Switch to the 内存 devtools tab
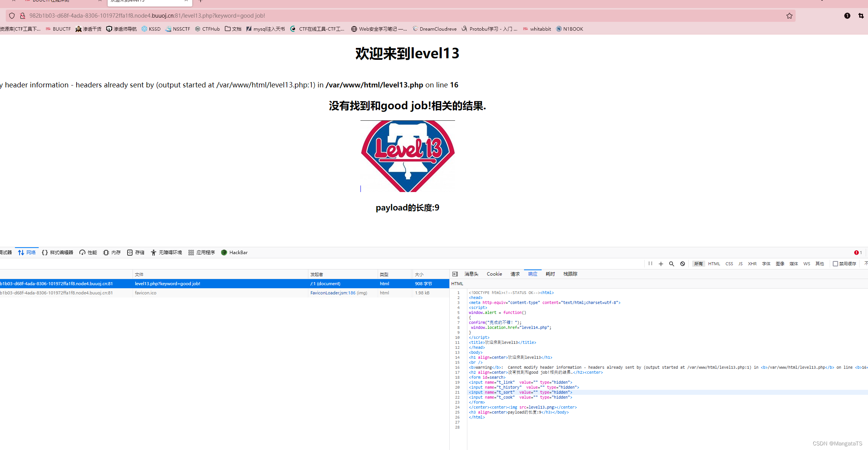This screenshot has width=868, height=450. (x=112, y=252)
